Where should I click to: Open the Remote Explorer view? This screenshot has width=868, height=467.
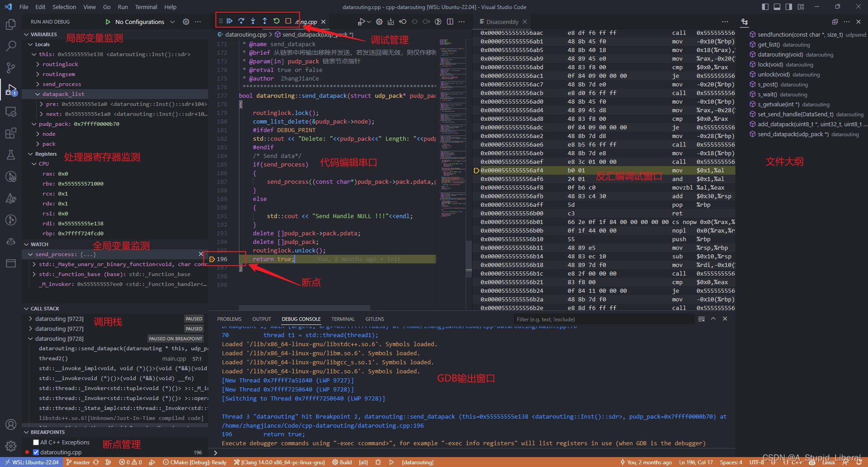(11, 112)
